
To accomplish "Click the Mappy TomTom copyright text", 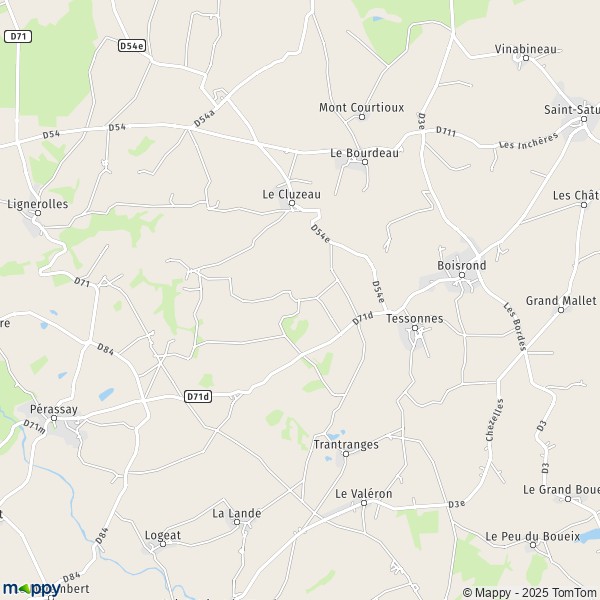I will click(531, 592).
